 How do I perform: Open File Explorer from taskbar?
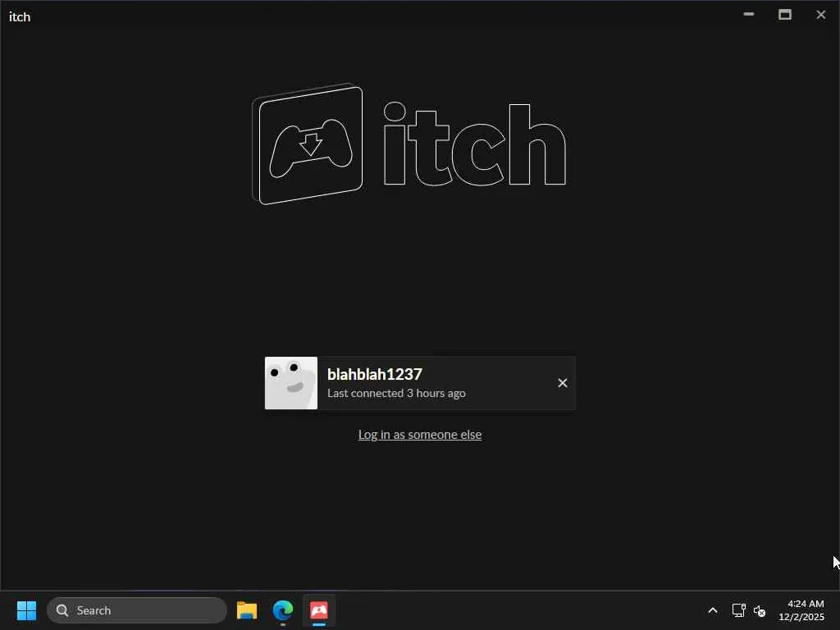[247, 610]
